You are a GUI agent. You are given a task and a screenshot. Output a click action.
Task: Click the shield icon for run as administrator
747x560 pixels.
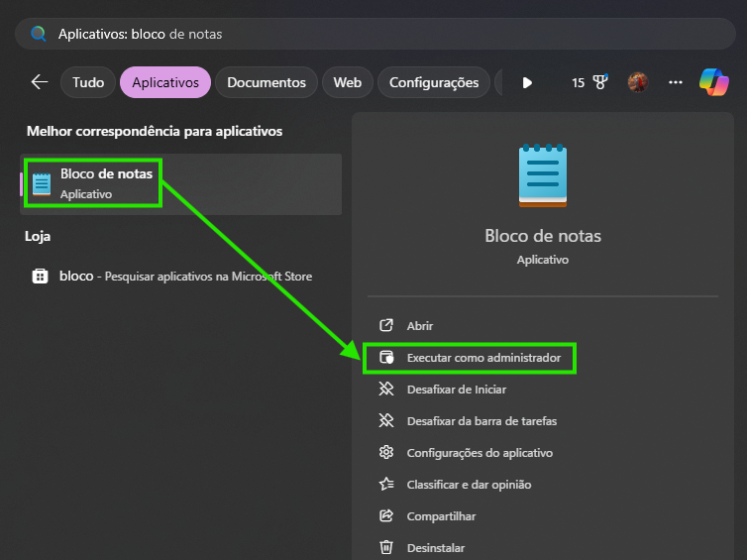386,357
